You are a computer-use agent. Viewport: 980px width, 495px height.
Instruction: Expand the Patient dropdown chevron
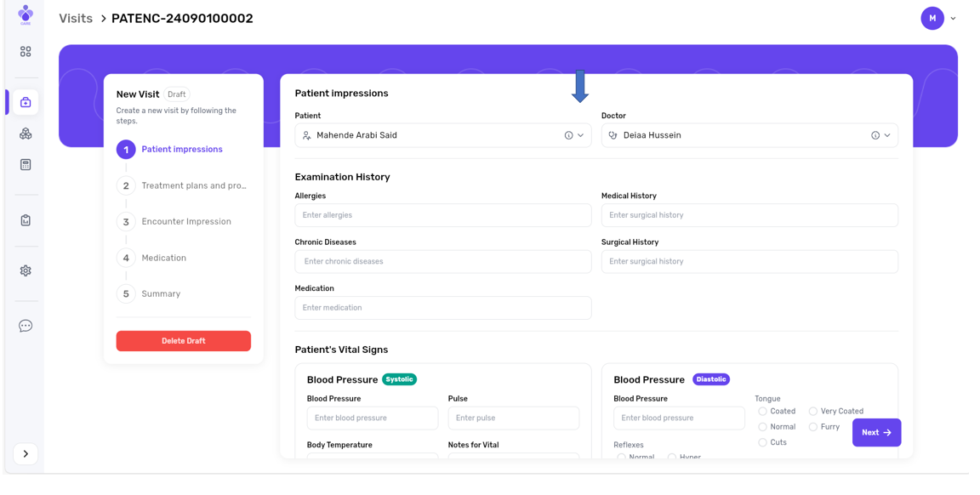click(581, 135)
